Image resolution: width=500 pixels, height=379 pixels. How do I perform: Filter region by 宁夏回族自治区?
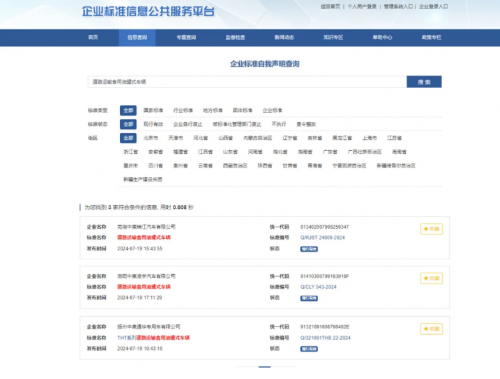click(349, 166)
